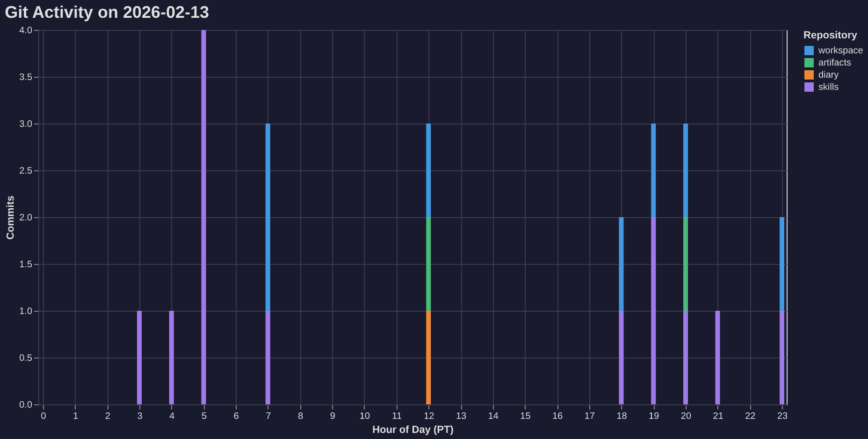Select the skills legend label
Image resolution: width=868 pixels, height=439 pixels.
coord(828,87)
